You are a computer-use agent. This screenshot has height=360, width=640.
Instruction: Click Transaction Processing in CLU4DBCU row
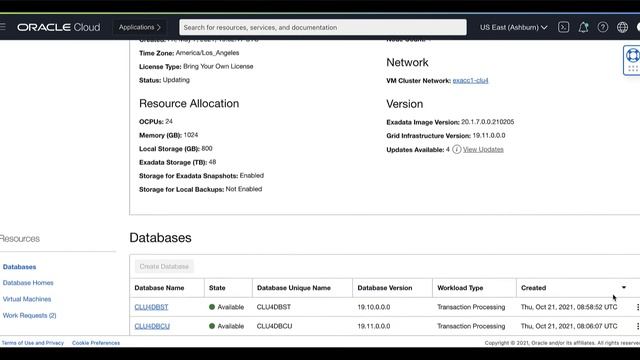(471, 326)
